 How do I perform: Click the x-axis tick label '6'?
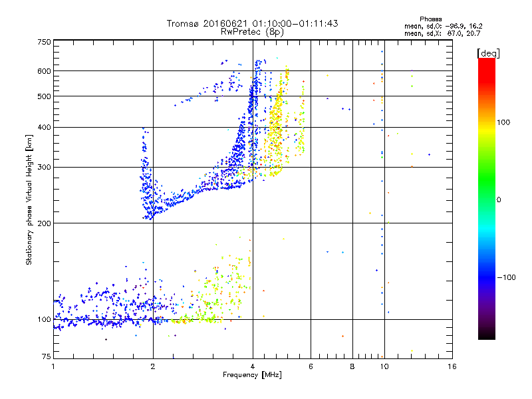pos(311,366)
